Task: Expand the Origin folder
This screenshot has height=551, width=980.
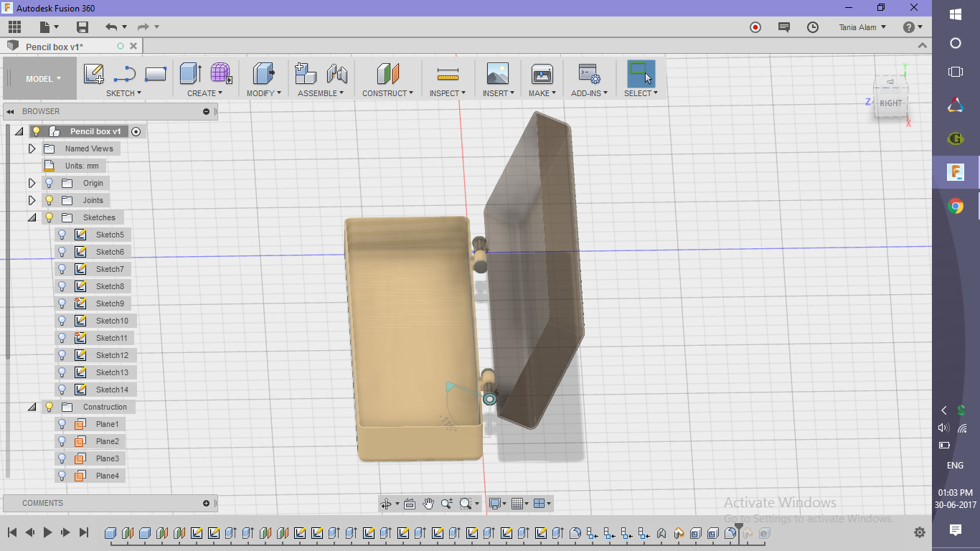Action: [32, 183]
